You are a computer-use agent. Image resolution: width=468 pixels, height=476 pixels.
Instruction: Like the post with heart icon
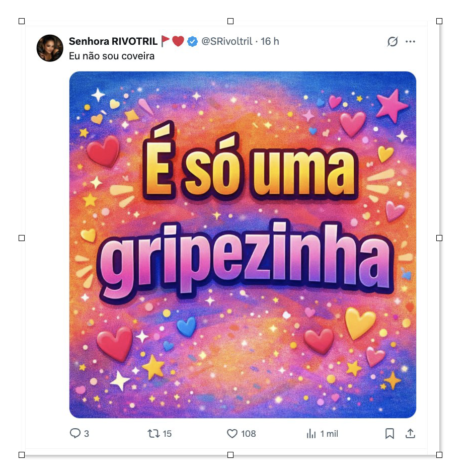(232, 434)
